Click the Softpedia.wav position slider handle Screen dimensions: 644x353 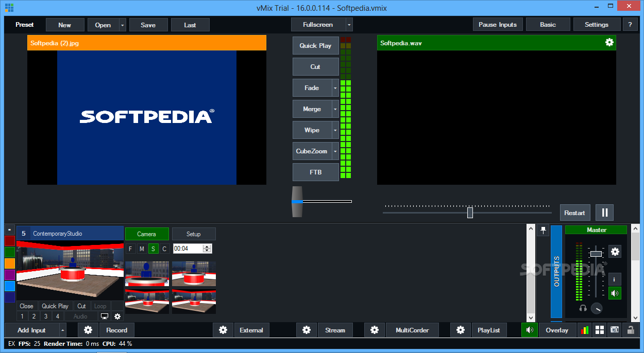tap(470, 213)
